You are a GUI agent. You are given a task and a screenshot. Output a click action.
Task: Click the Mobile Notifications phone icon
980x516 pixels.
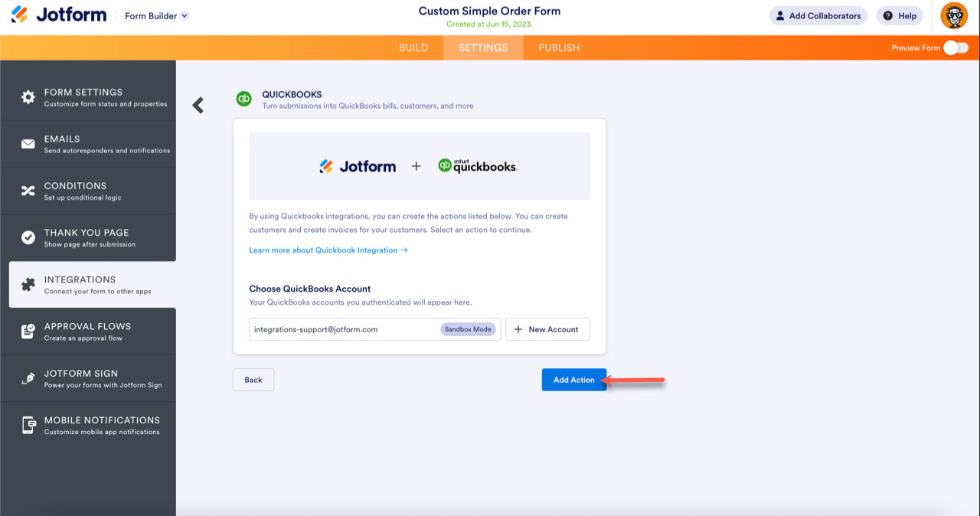(28, 426)
